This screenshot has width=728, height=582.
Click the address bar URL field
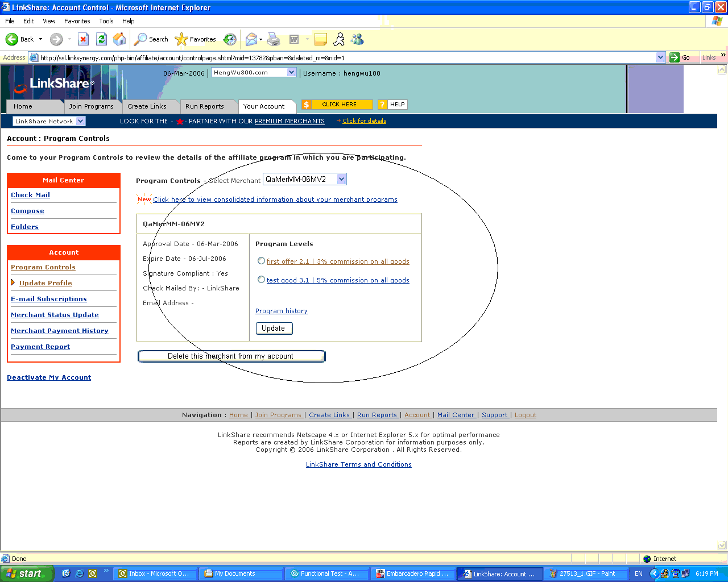point(341,57)
